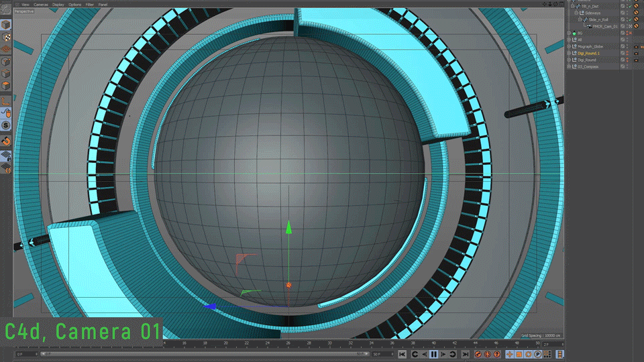
Task: Collapse the Slide_n_Roll tree node
Action: coord(580,19)
